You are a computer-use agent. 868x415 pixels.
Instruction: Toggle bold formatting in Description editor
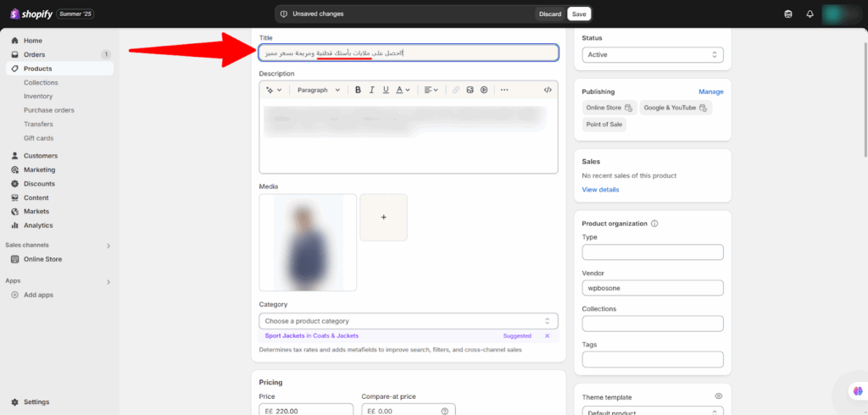[358, 90]
